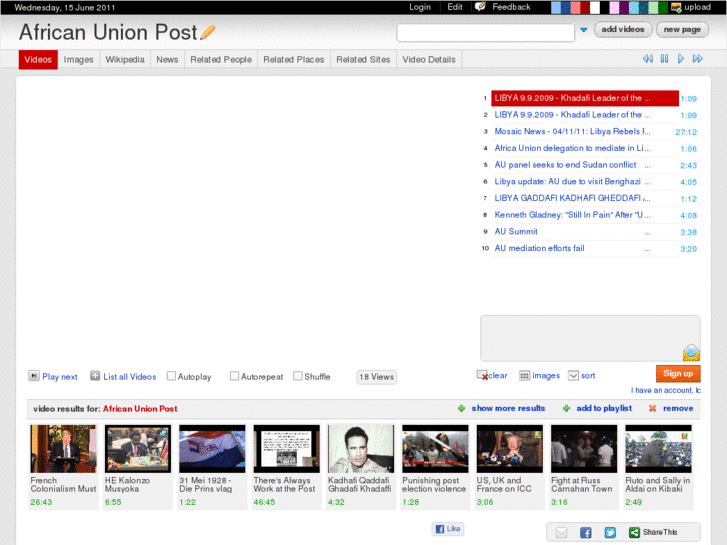The image size is (727, 545).
Task: Share via the email envelope icon
Action: [561, 532]
